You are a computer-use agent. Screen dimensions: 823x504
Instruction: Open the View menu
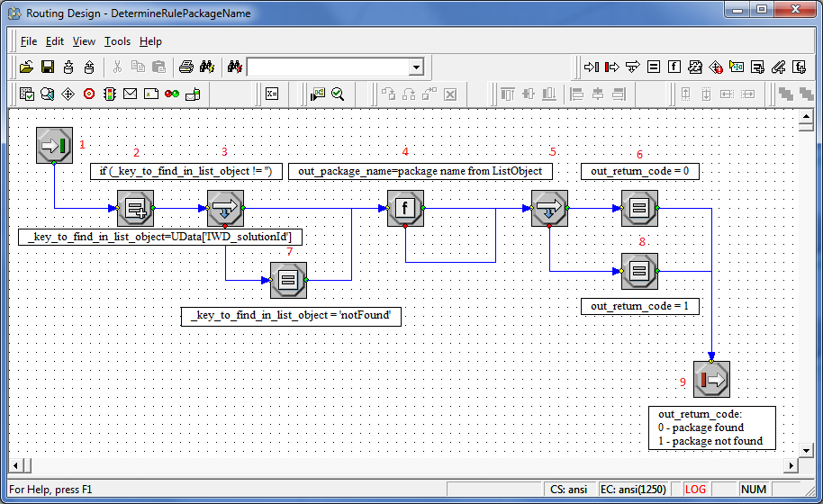point(84,41)
